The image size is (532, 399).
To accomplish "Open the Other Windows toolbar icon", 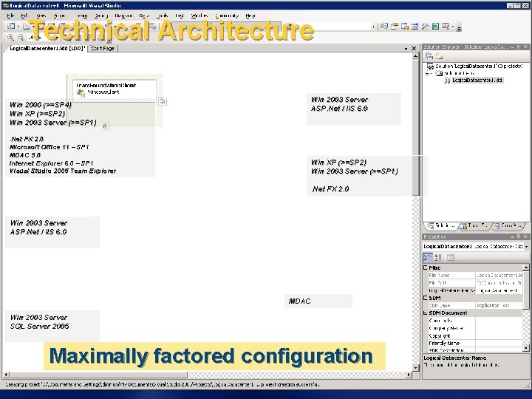I will pyautogui.click(x=446, y=27).
